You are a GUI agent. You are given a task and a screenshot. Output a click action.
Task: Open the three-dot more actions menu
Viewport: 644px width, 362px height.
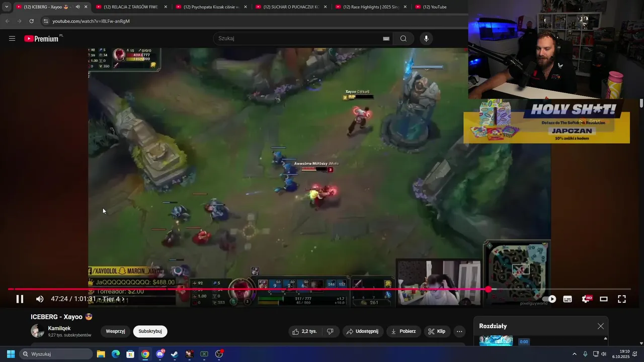click(459, 331)
